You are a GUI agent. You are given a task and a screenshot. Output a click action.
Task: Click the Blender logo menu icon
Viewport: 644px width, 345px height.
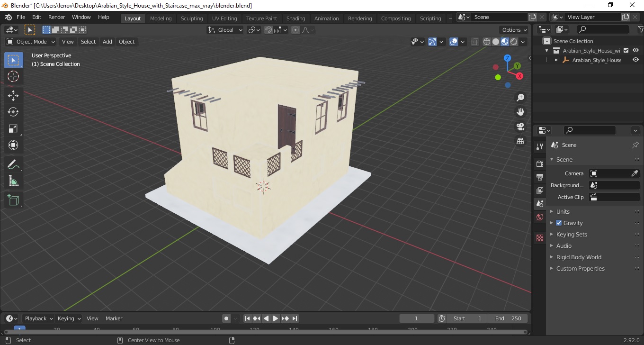[8, 17]
